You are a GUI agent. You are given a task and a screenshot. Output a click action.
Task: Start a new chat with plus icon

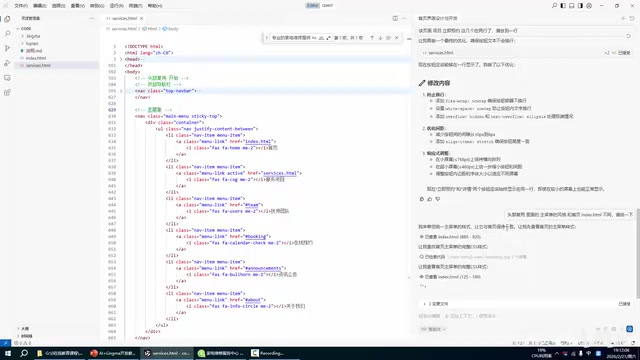(x=623, y=18)
